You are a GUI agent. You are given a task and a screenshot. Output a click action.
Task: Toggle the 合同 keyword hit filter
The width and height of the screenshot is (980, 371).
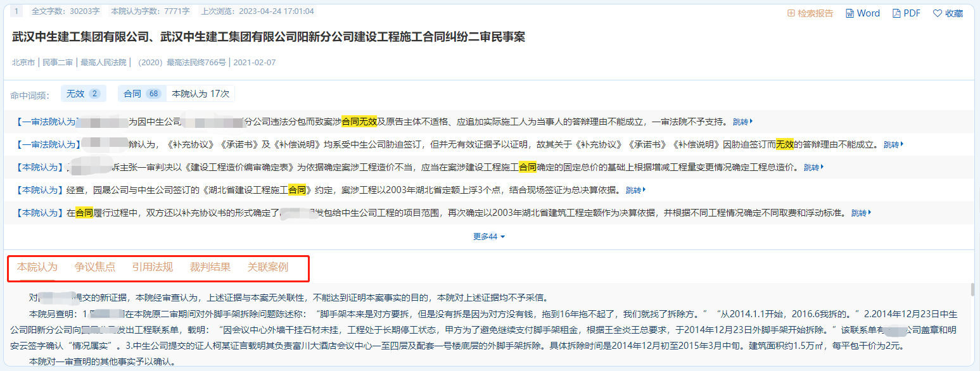click(142, 94)
